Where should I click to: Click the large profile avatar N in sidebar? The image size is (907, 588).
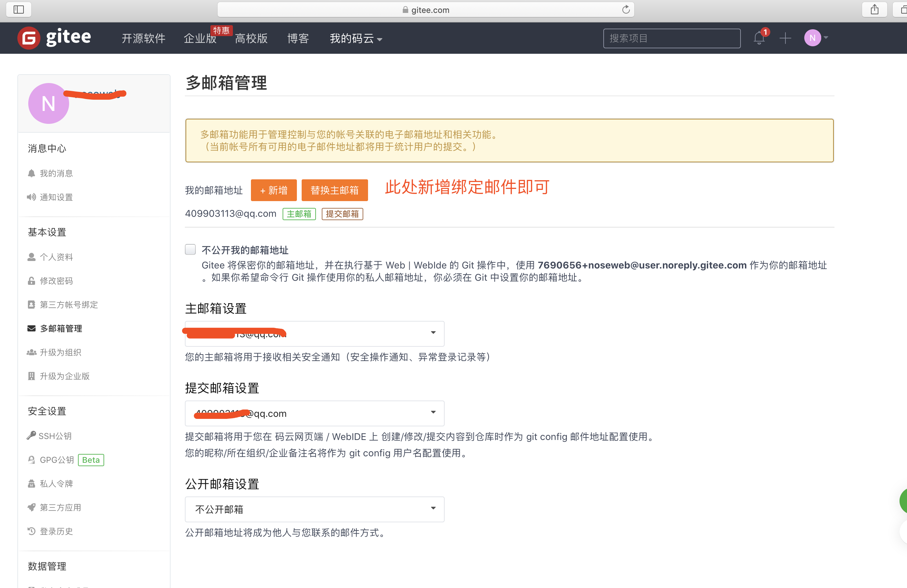tap(48, 103)
